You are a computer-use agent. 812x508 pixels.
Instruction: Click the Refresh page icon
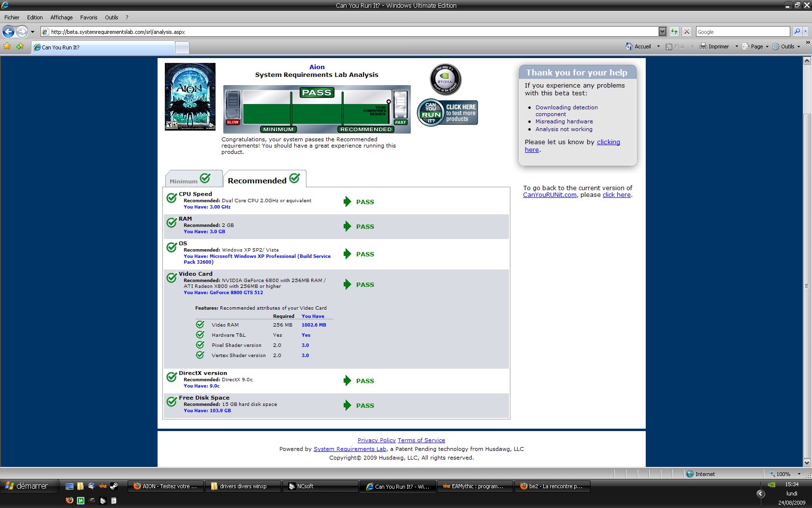click(x=674, y=32)
